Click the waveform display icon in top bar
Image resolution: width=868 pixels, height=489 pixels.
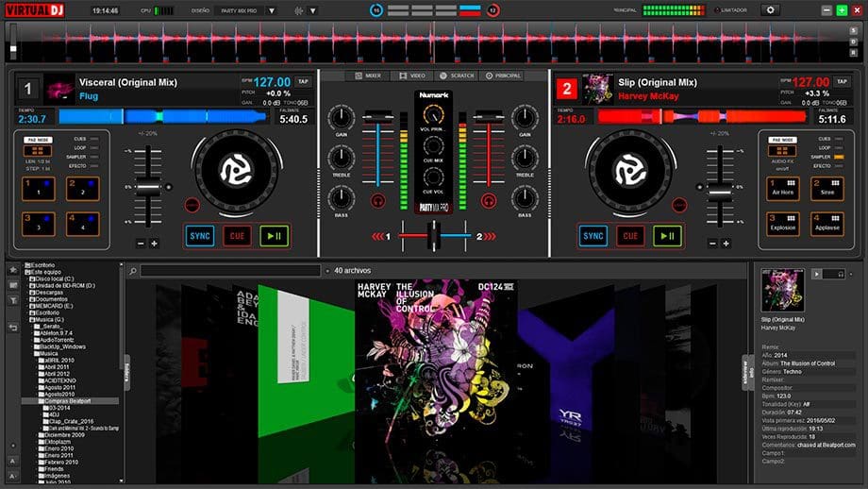(x=299, y=10)
